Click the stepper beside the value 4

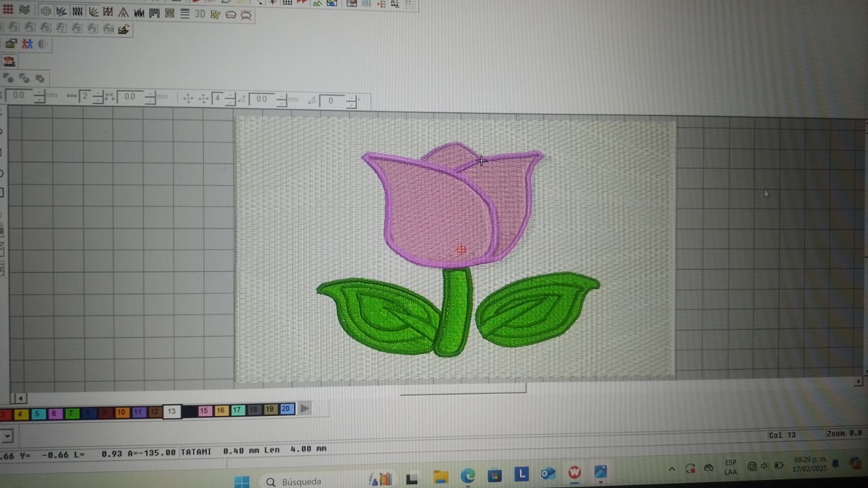point(230,99)
